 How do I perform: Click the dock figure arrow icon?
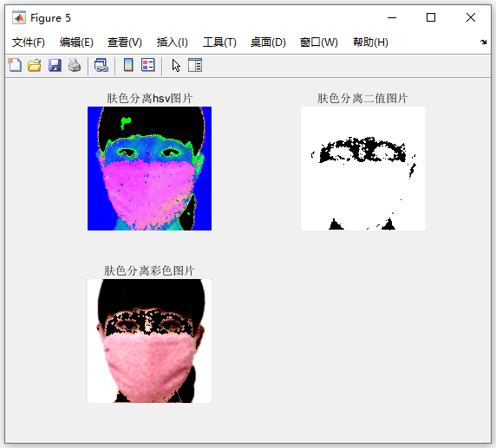[483, 42]
